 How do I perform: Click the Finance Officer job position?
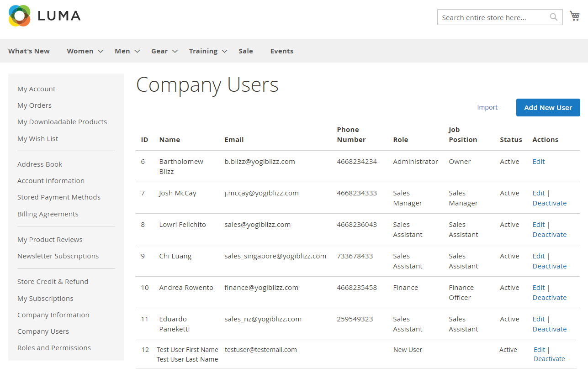coord(461,293)
